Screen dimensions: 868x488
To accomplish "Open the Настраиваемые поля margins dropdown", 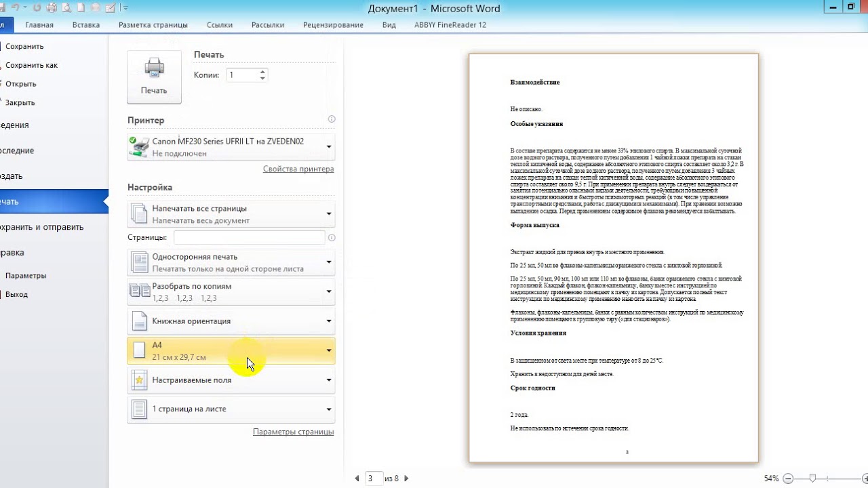I will click(231, 380).
